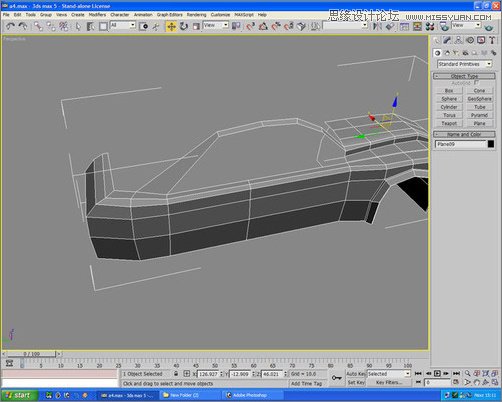Click the Plane primitive button
This screenshot has width=502, height=402.
[479, 123]
